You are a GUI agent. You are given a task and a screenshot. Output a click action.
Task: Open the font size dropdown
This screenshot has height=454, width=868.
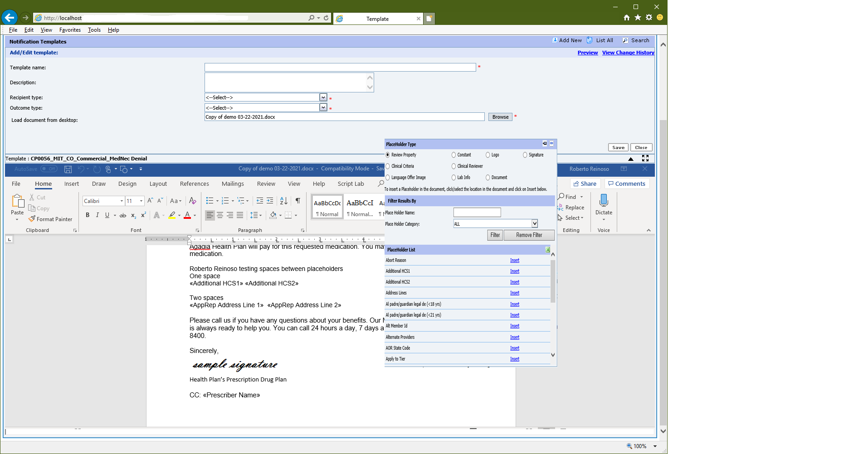141,201
